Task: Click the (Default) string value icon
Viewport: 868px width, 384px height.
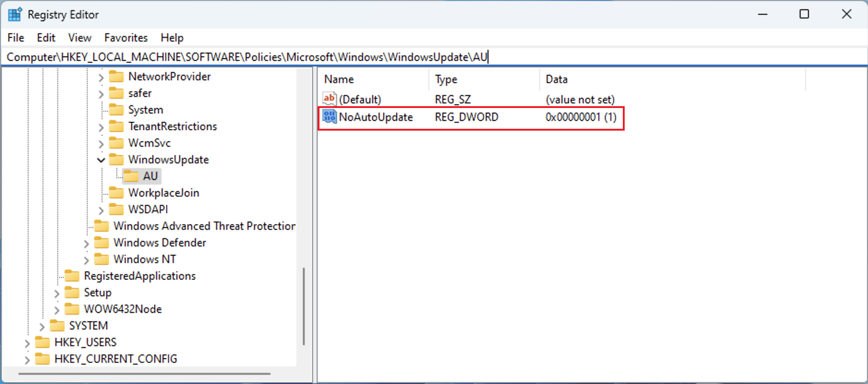Action: [x=329, y=99]
